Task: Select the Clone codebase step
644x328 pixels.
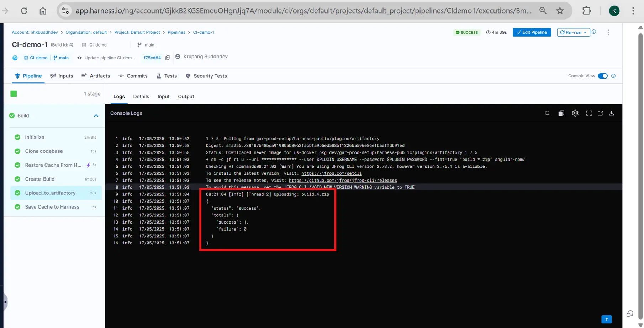Action: click(x=56, y=151)
